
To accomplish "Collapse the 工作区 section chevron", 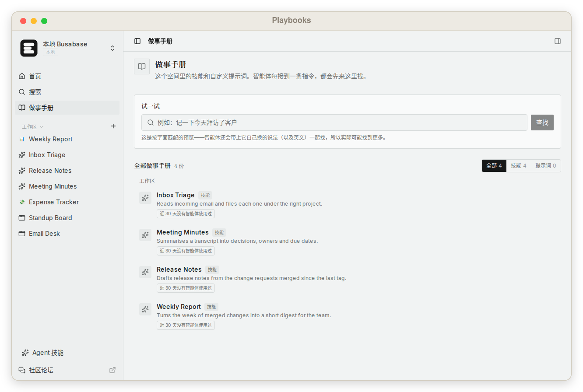I will click(x=42, y=126).
